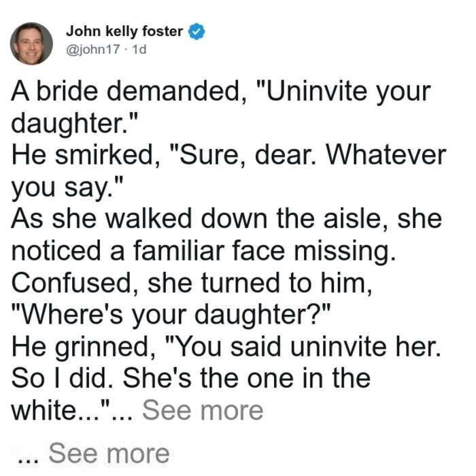Screen dimensions: 476x476
Task: Open the 1d post timestamp
Action: click(x=139, y=49)
